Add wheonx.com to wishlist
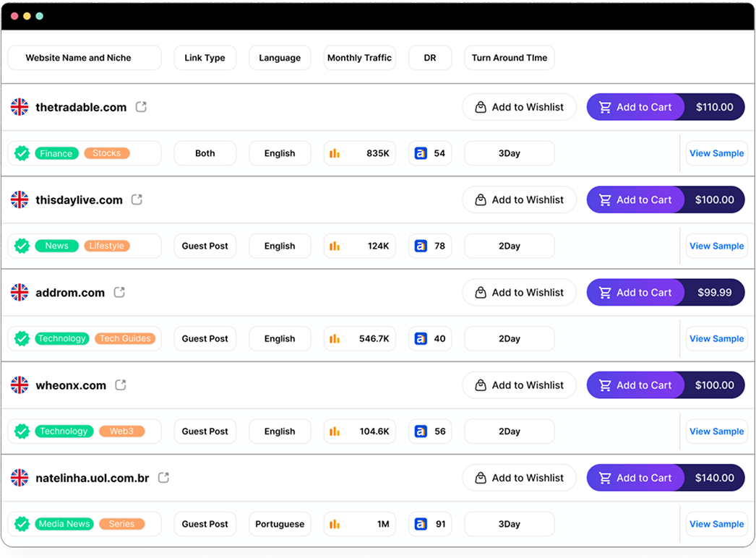The image size is (756, 558). coord(519,385)
